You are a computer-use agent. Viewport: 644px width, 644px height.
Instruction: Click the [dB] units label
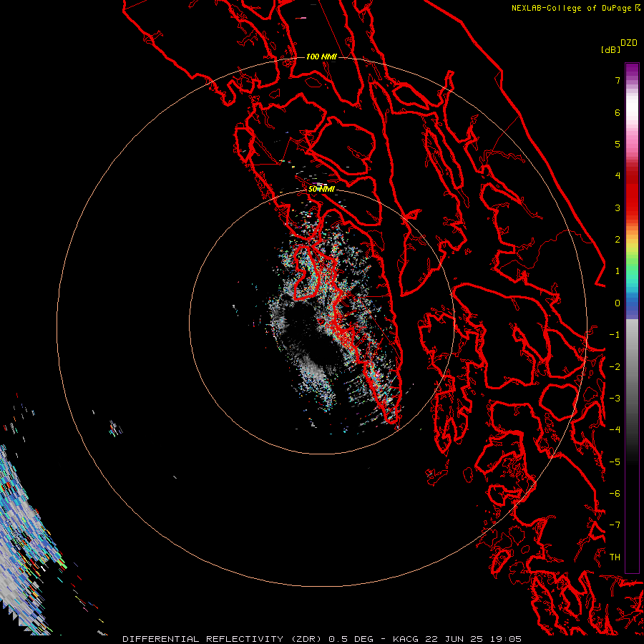pos(610,49)
